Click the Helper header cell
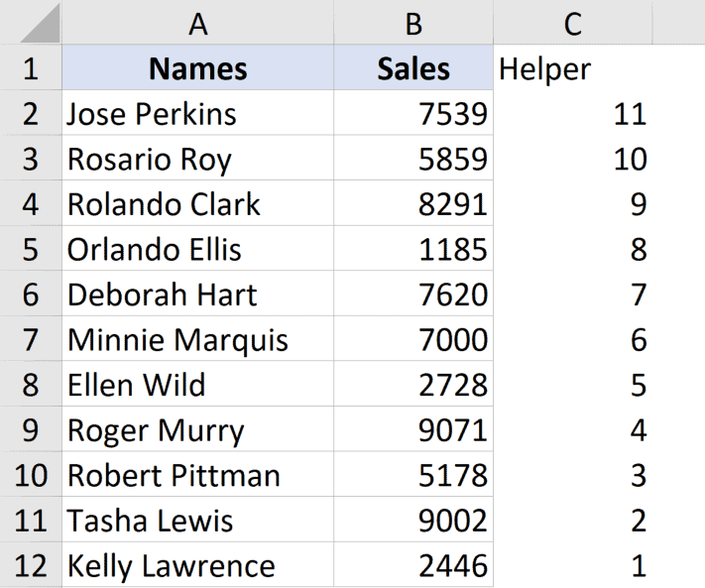The image size is (705, 588). point(572,68)
